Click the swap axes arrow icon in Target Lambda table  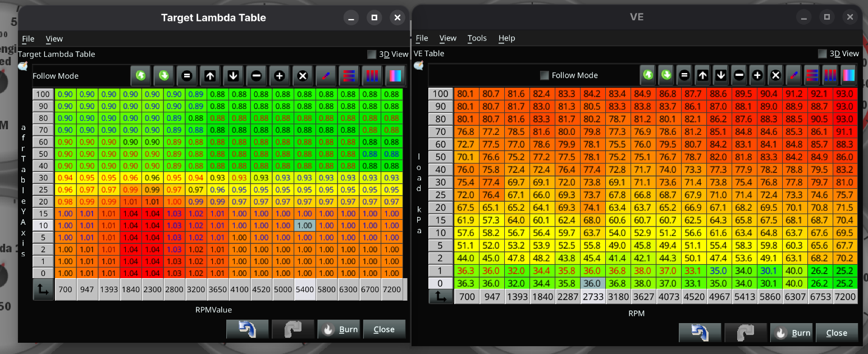tap(43, 291)
